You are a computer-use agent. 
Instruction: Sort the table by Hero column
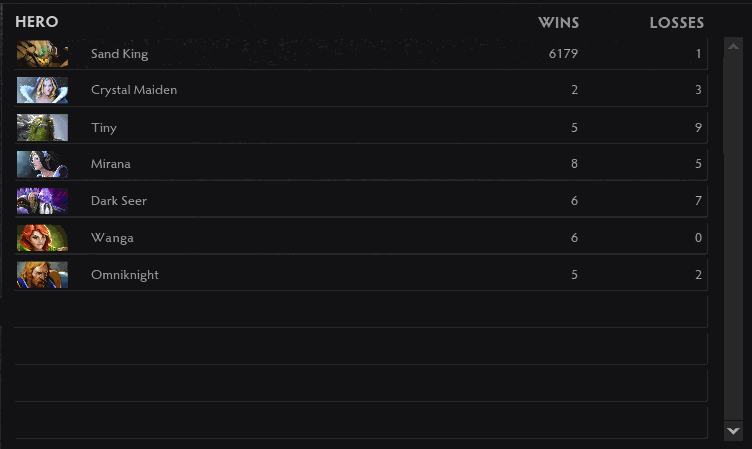[x=37, y=22]
